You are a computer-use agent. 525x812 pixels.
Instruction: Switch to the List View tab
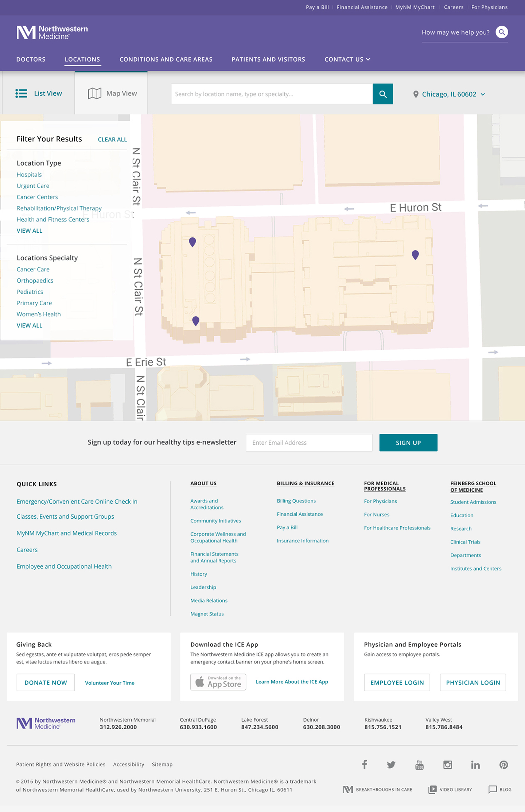point(39,93)
